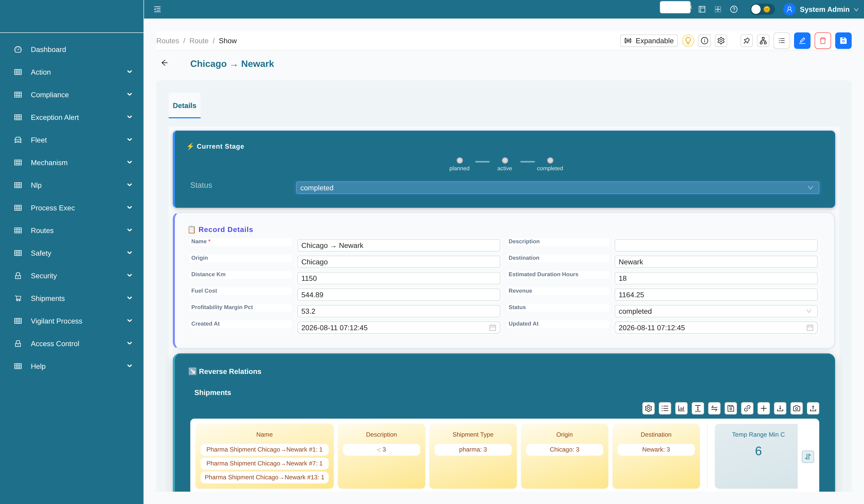Viewport: 864px width, 504px height.
Task: Open Shipments table settings gear
Action: pos(648,408)
